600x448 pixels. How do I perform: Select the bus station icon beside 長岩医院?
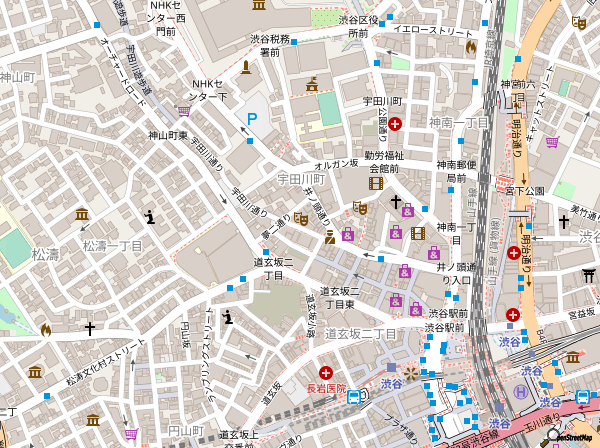pyautogui.click(x=355, y=396)
